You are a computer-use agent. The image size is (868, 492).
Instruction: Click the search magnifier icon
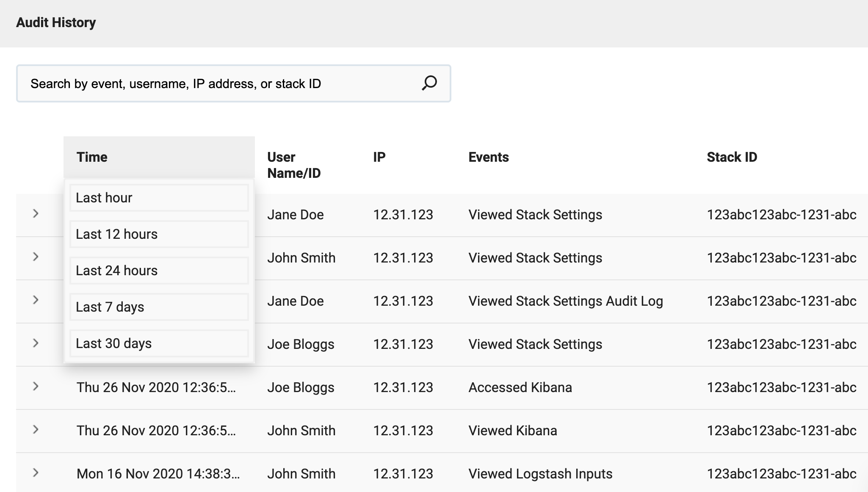[429, 83]
